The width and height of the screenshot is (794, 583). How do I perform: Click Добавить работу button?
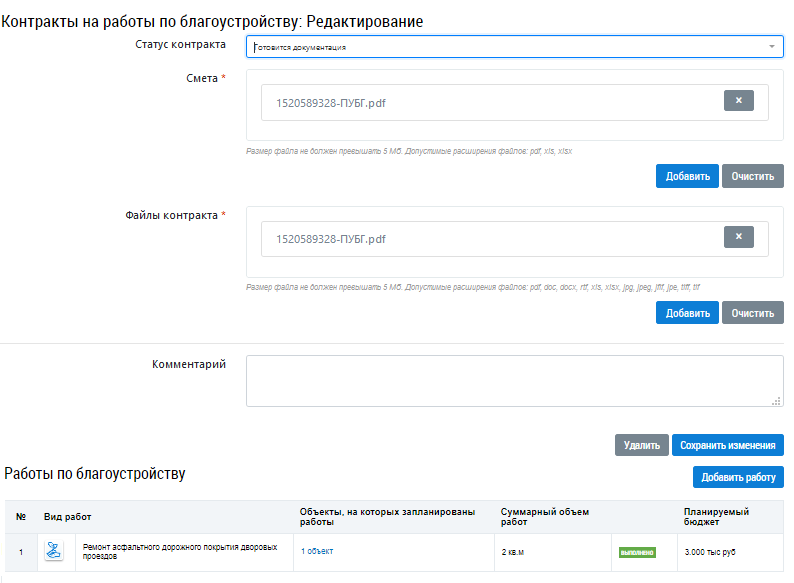click(x=738, y=477)
